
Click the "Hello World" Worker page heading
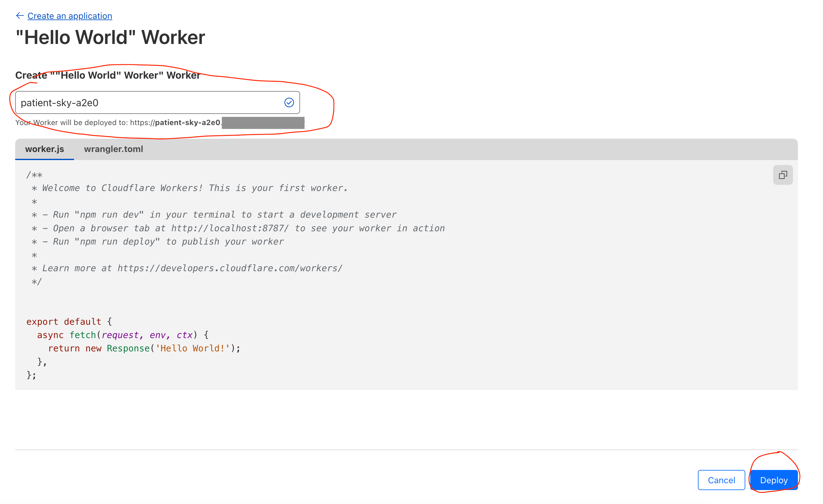coord(110,37)
